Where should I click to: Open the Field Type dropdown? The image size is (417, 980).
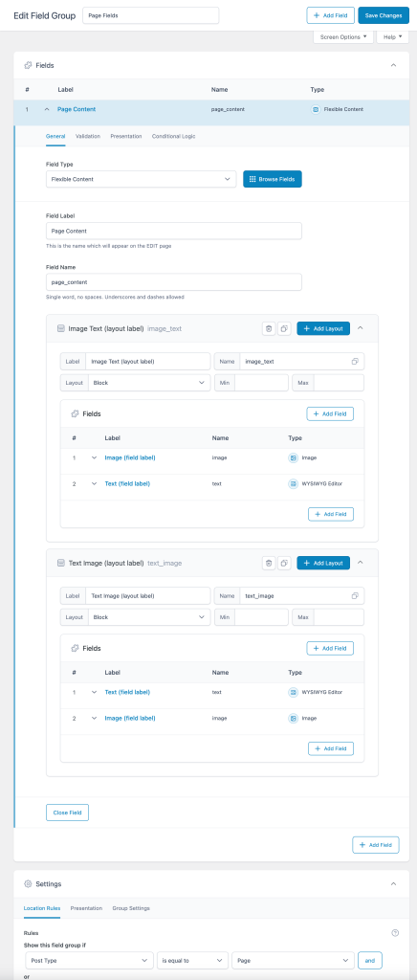point(142,179)
